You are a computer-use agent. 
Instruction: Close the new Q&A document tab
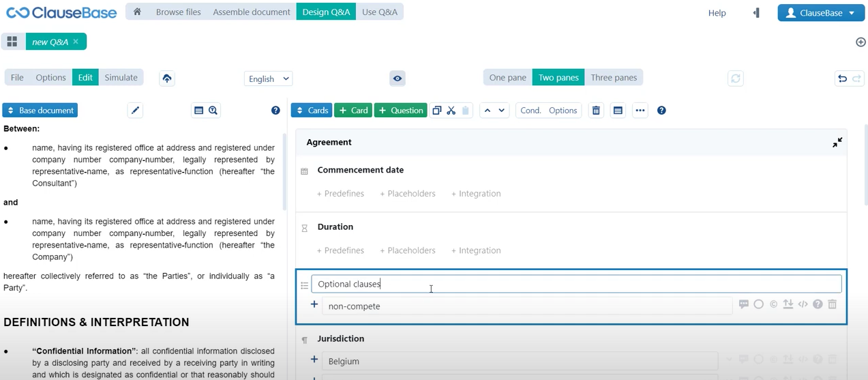coord(76,42)
